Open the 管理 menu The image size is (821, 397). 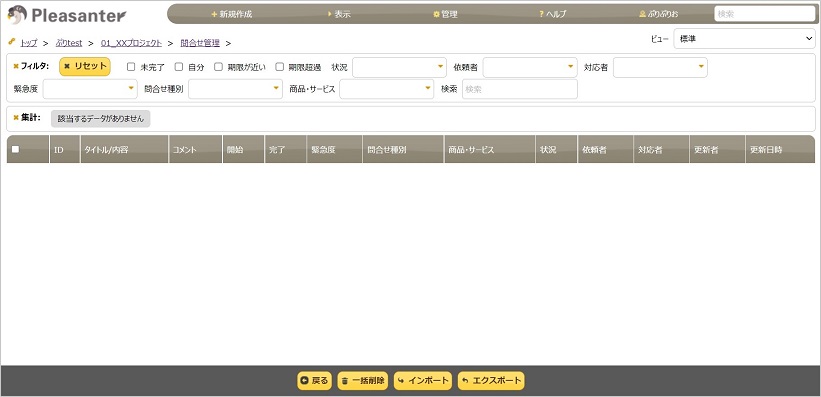click(445, 14)
